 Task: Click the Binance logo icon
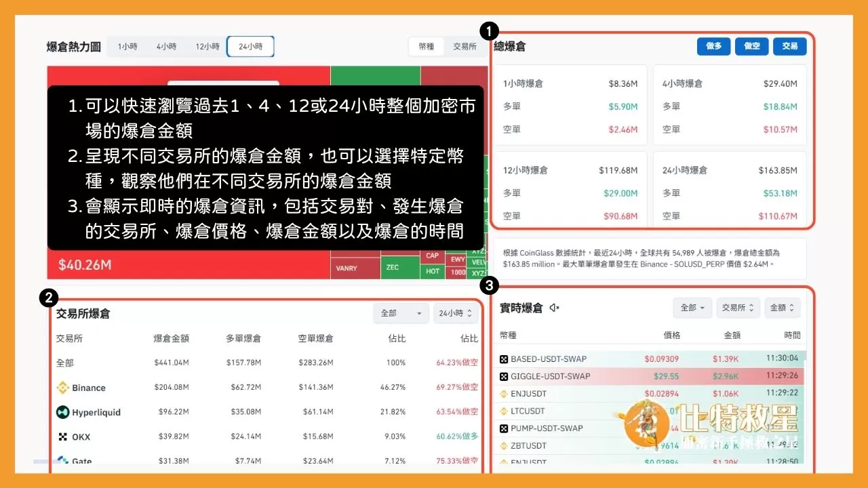tap(62, 388)
